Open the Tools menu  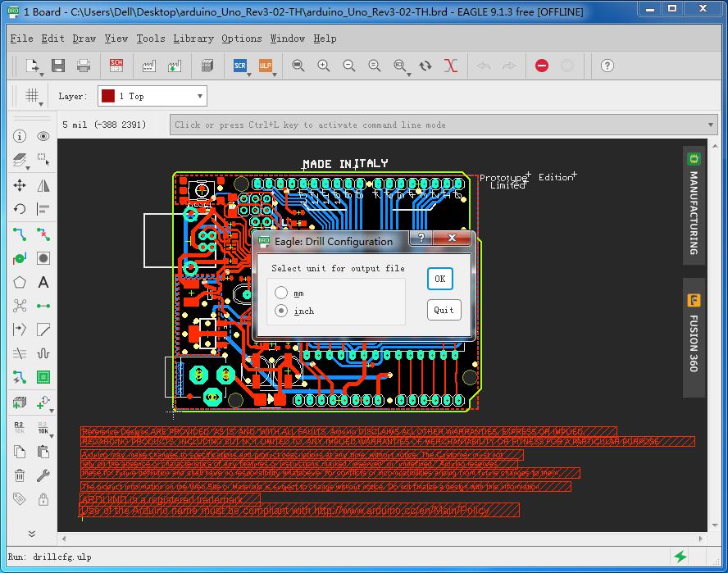click(x=149, y=39)
